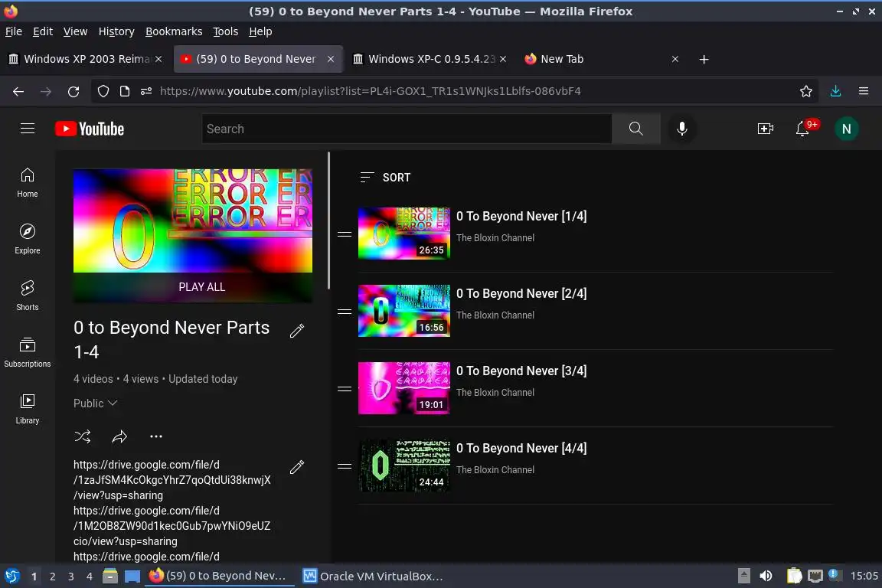Open video 0 To Beyond Never [1/4]
This screenshot has height=588, width=882.
coord(521,216)
